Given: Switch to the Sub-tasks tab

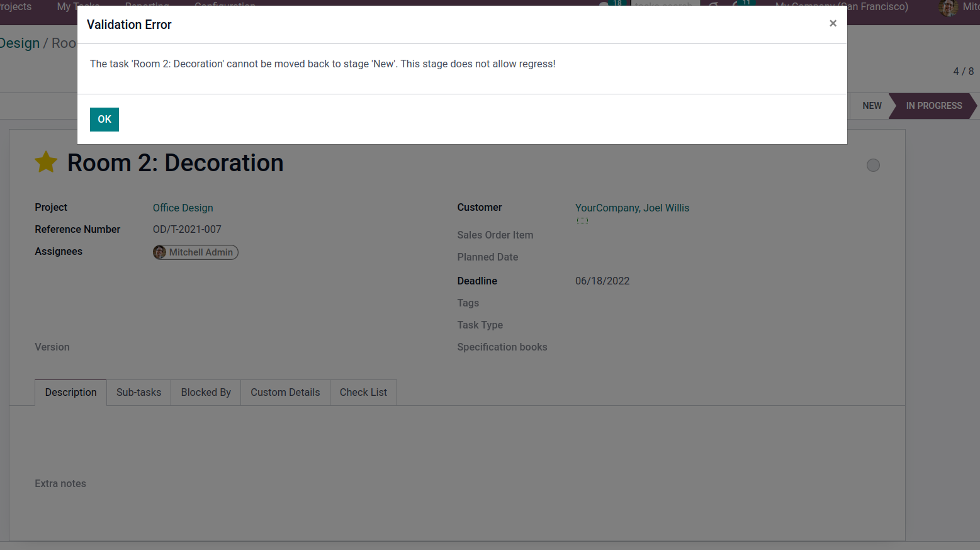Looking at the screenshot, I should click(139, 392).
